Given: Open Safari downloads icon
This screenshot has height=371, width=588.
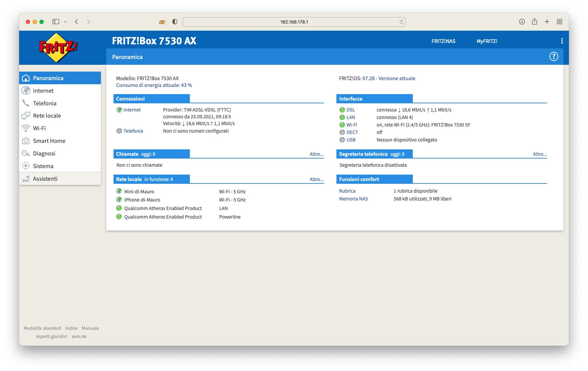Looking at the screenshot, I should 522,22.
